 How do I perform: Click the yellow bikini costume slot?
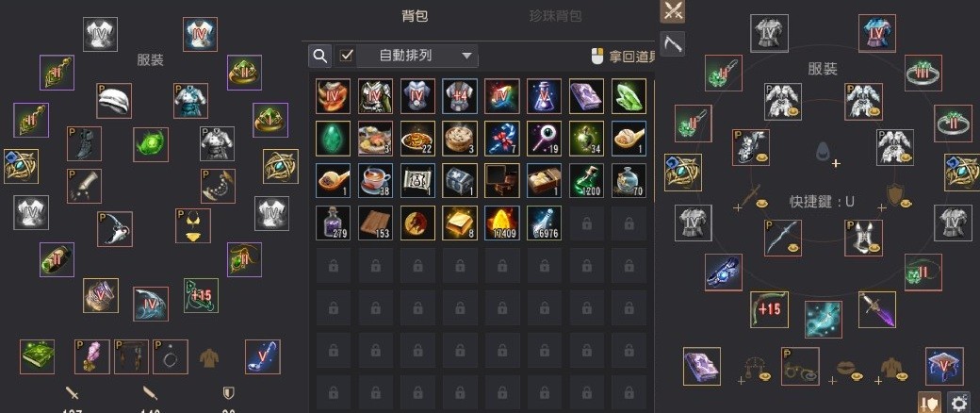(x=193, y=226)
